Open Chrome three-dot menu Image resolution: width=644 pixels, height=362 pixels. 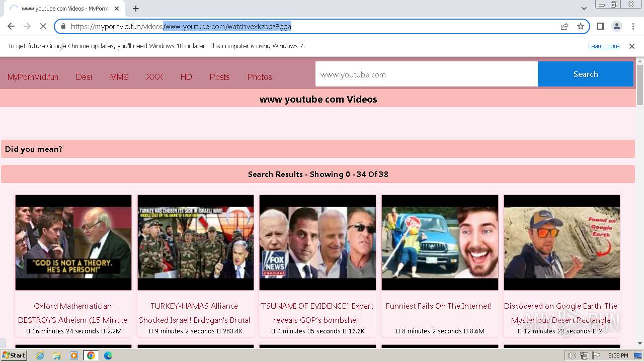633,26
